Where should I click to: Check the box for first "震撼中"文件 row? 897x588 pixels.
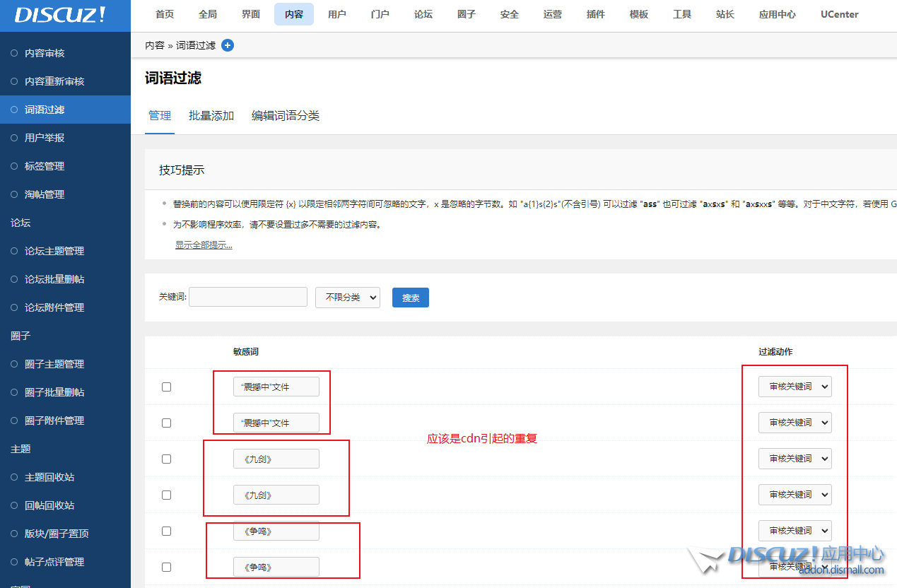pos(166,387)
